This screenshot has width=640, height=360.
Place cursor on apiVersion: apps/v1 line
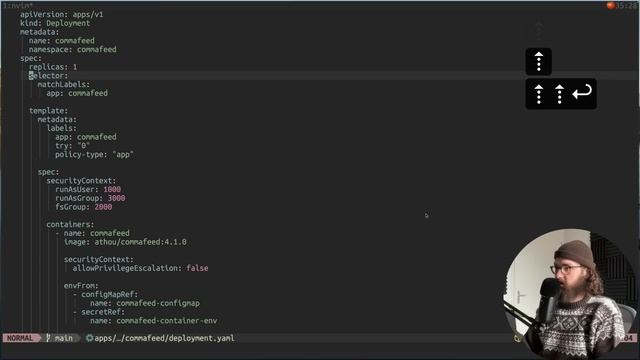(x=62, y=14)
